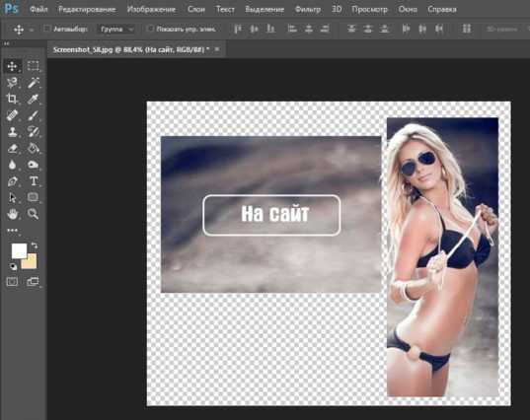Expand the three-dots extra tools button
This screenshot has height=420, width=530.
13,231
